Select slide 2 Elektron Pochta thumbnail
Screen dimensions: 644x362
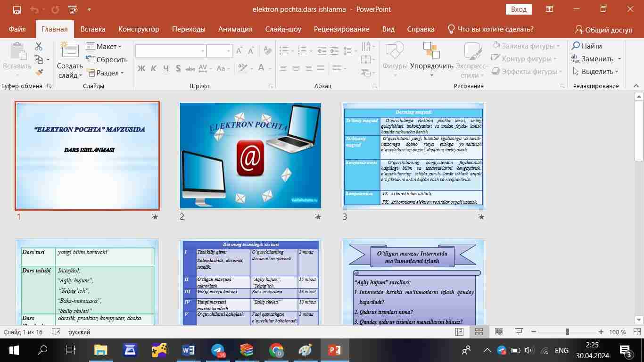250,156
